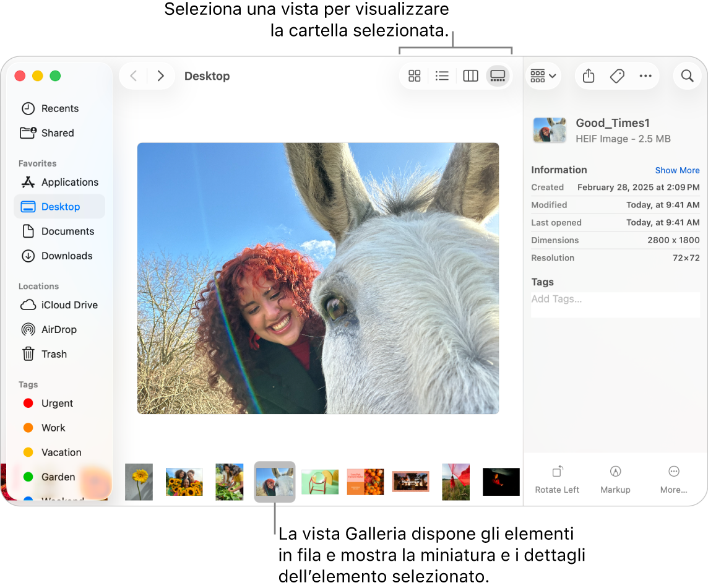This screenshot has width=708, height=588.
Task: Open the More actions ellipsis menu
Action: tap(645, 76)
